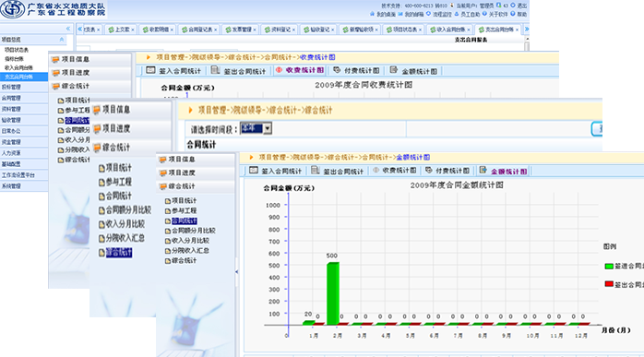
Task: Open 工作流设置平台 in main sidebar
Action: 24,175
